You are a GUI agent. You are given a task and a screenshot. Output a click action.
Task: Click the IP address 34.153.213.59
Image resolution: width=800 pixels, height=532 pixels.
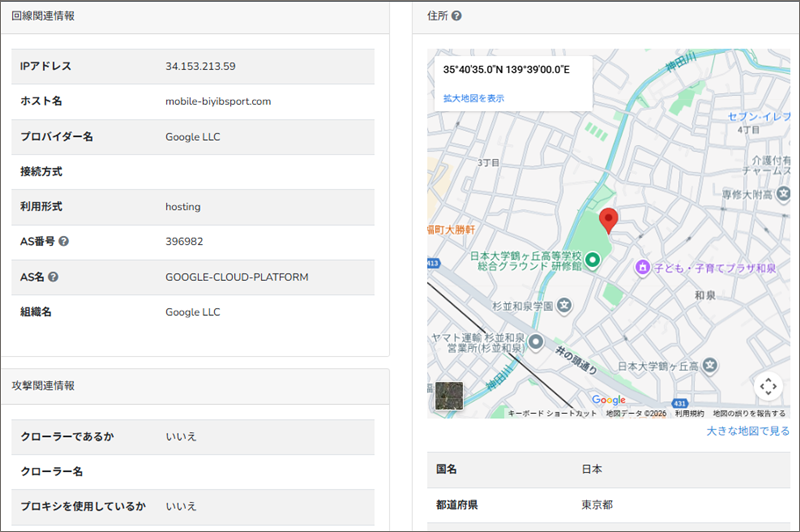click(200, 66)
